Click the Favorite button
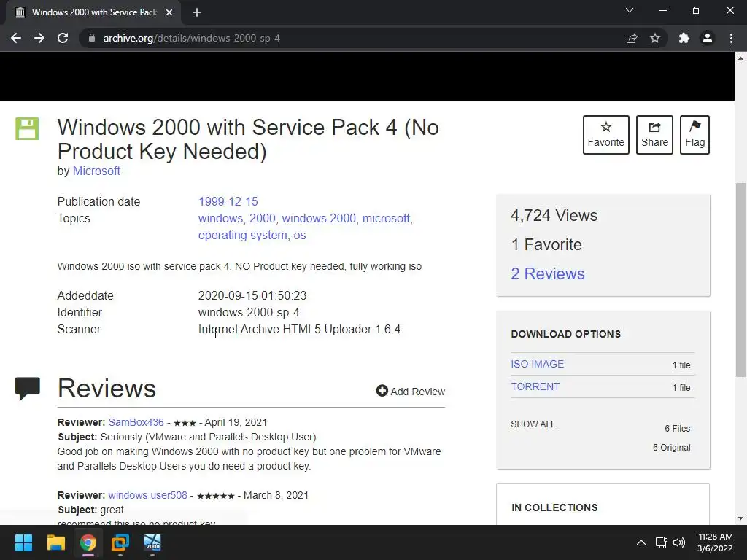 click(x=606, y=135)
